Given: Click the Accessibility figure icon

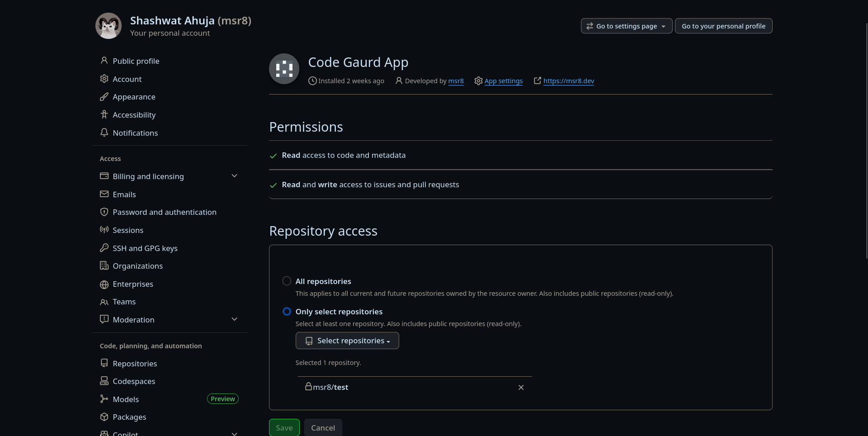Looking at the screenshot, I should click(x=104, y=114).
